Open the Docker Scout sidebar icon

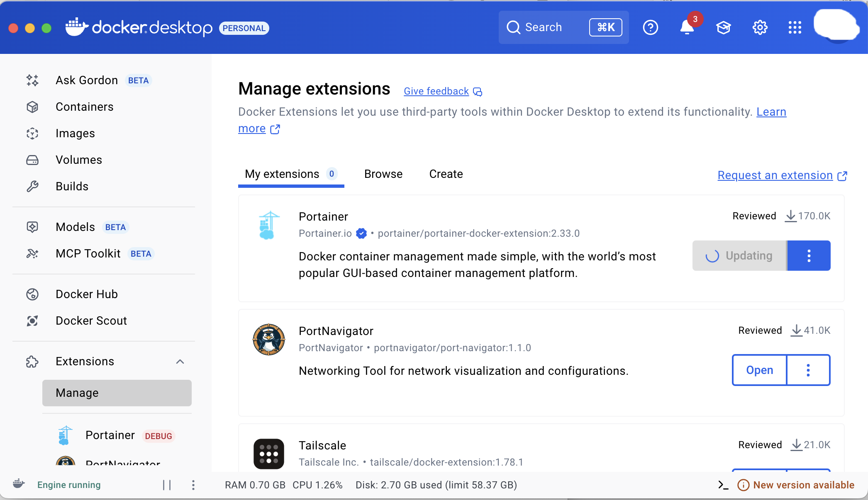tap(32, 321)
